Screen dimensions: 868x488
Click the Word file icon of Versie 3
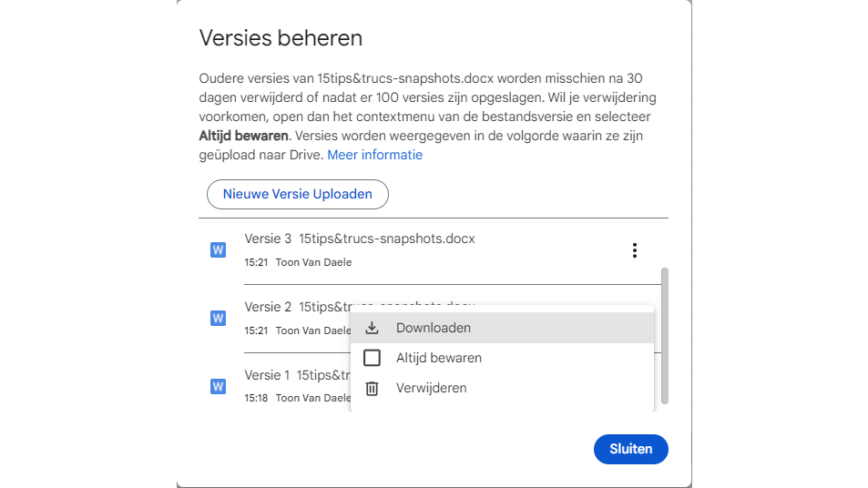coord(218,250)
